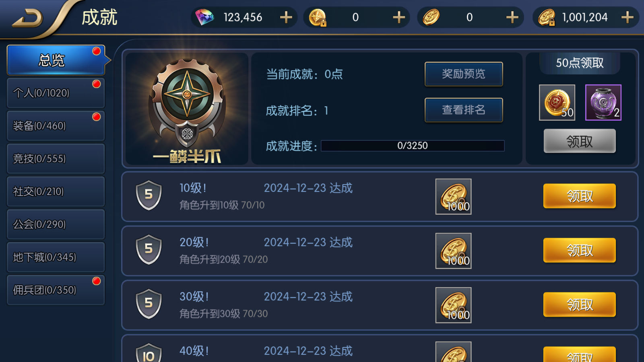Click the 奖励预览 button
The width and height of the screenshot is (644, 362).
tap(464, 74)
